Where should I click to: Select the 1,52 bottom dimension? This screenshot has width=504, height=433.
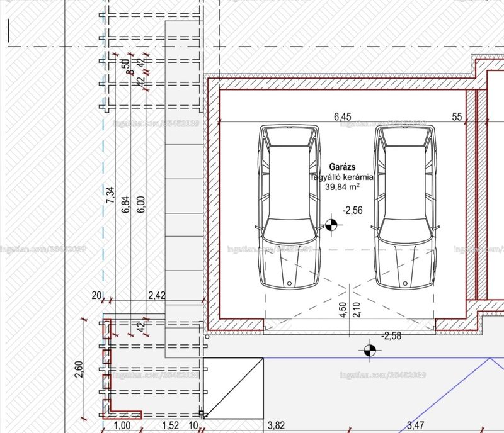(170, 425)
